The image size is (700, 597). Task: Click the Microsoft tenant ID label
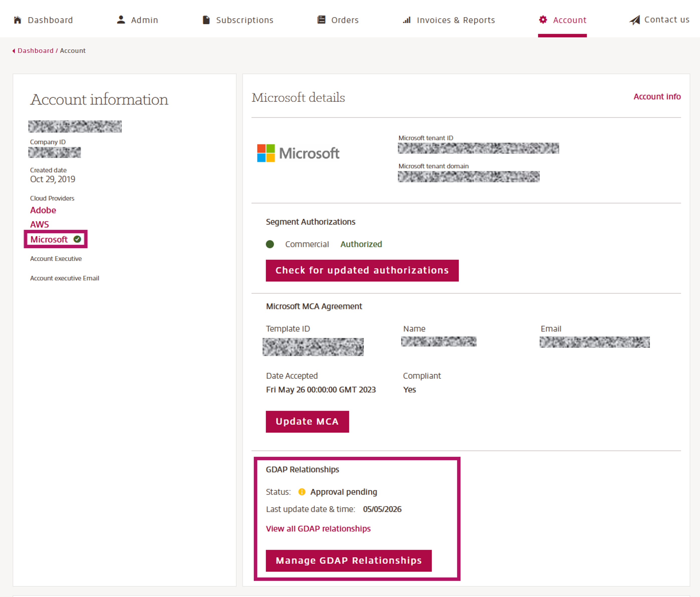426,138
